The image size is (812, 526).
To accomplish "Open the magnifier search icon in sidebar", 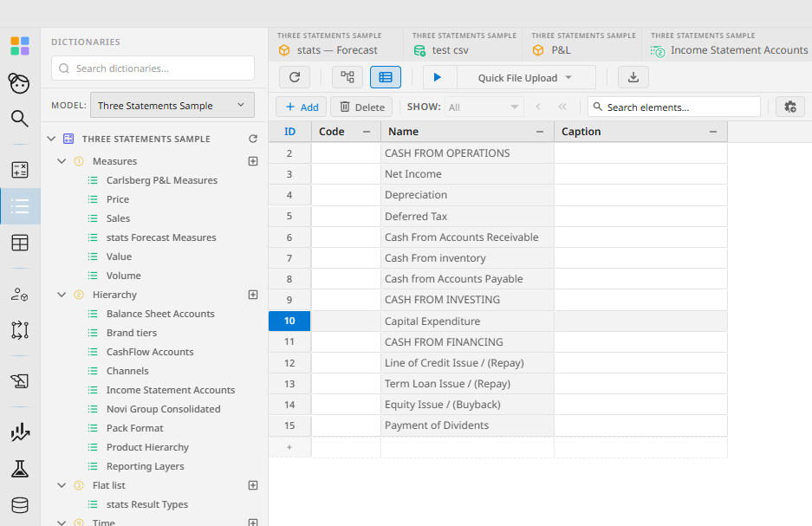I will (20, 119).
